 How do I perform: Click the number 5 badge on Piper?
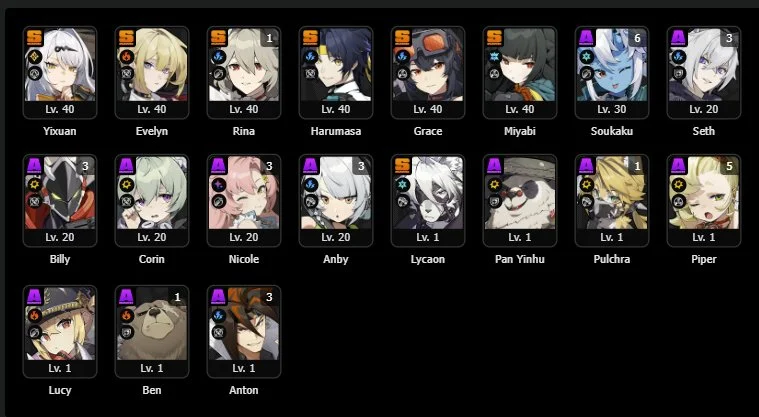(729, 166)
